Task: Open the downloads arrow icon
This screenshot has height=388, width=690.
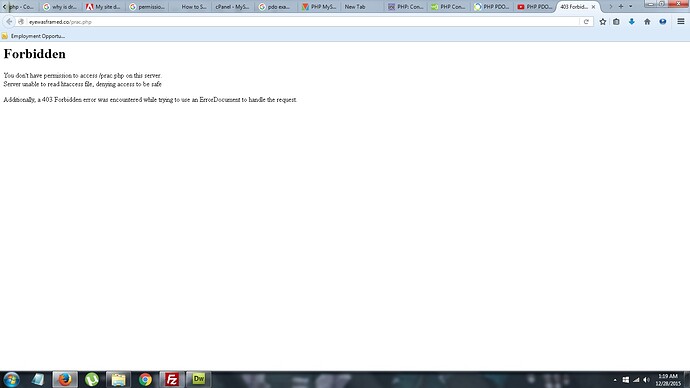Action: pyautogui.click(x=631, y=22)
